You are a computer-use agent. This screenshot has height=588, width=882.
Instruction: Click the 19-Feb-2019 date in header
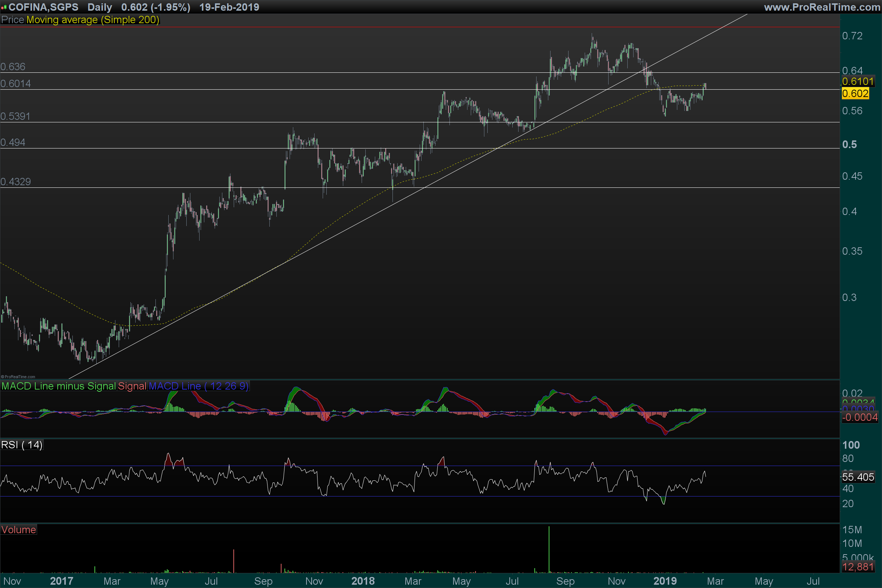[229, 7]
